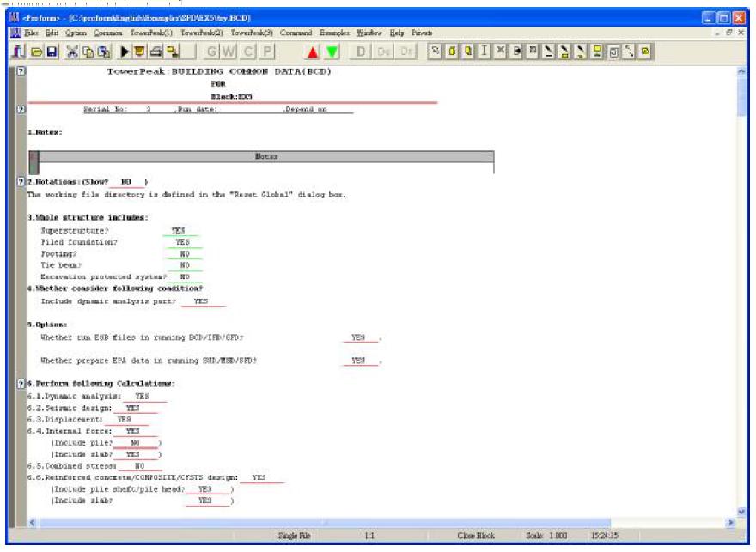Open the Edit menu

52,33
